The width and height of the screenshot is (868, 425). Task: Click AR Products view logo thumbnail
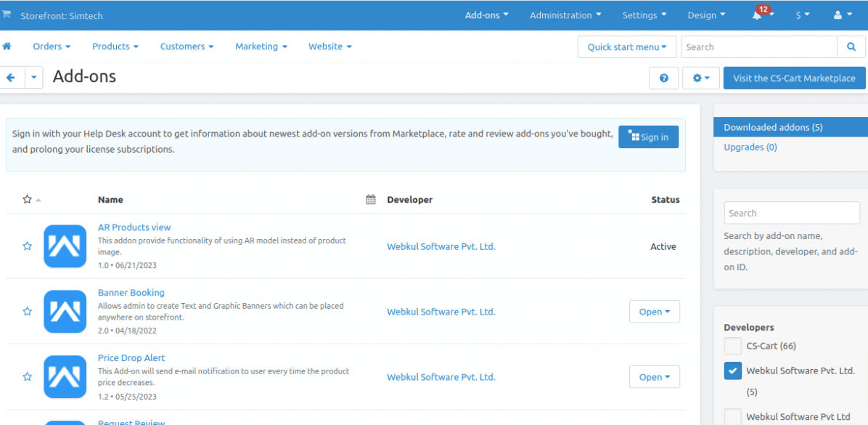(65, 246)
